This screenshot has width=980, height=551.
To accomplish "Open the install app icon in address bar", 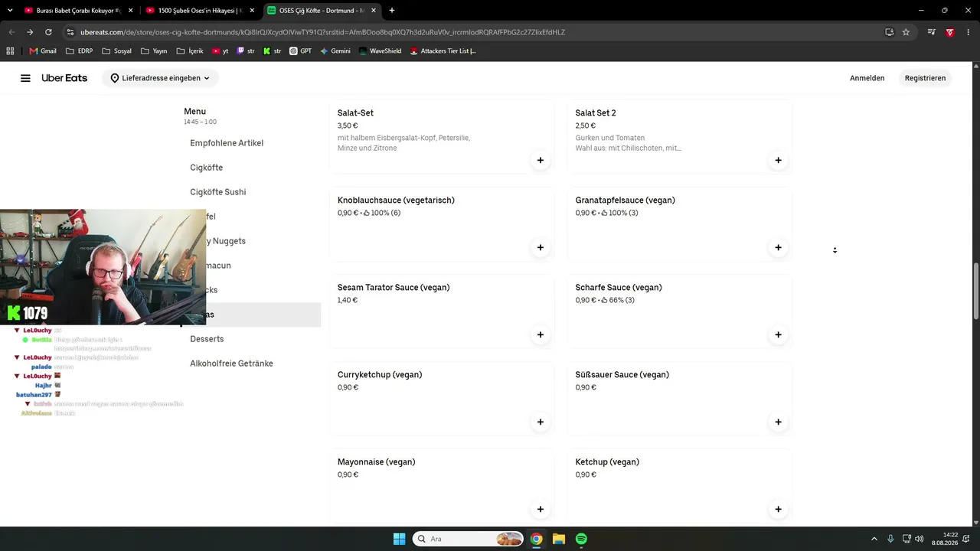I will [889, 32].
